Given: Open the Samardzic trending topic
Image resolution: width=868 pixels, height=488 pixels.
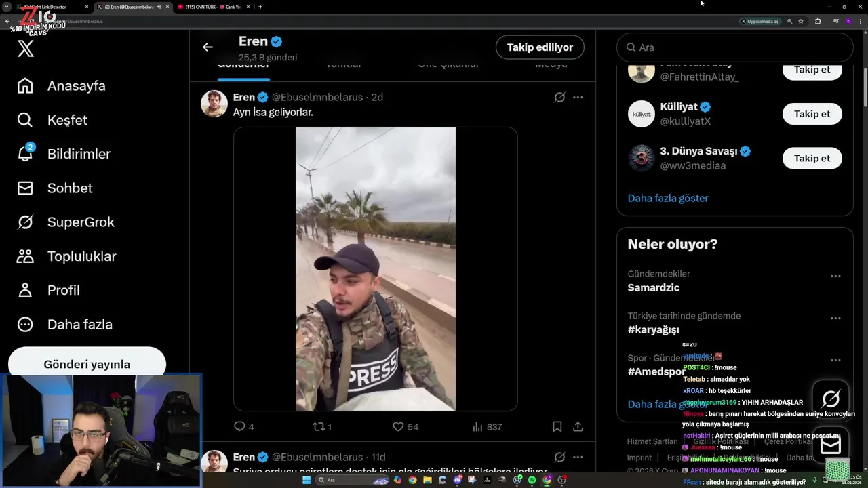Looking at the screenshot, I should (654, 287).
